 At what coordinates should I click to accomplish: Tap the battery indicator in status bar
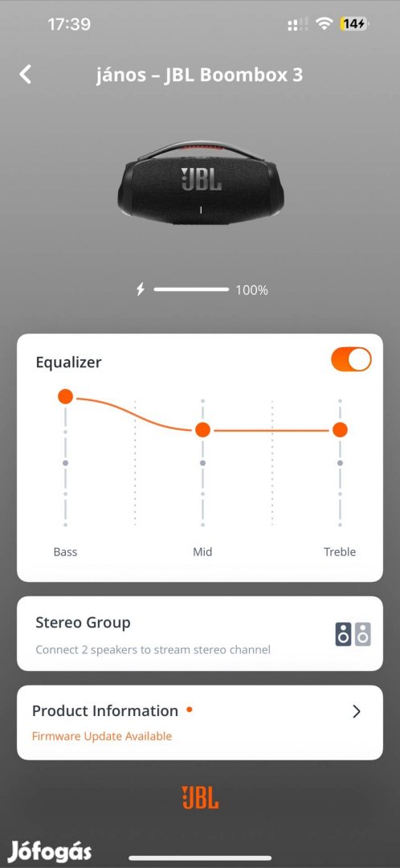click(354, 24)
